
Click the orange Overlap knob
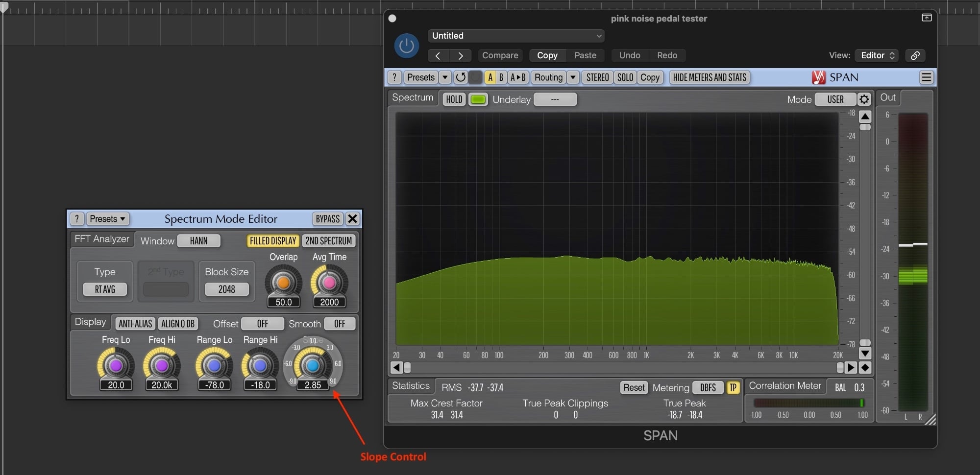coord(283,283)
